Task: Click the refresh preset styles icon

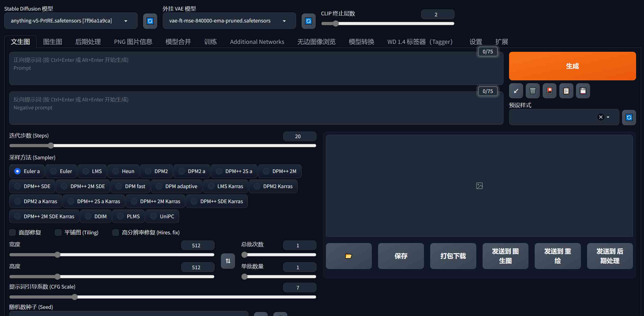Action: click(x=629, y=117)
